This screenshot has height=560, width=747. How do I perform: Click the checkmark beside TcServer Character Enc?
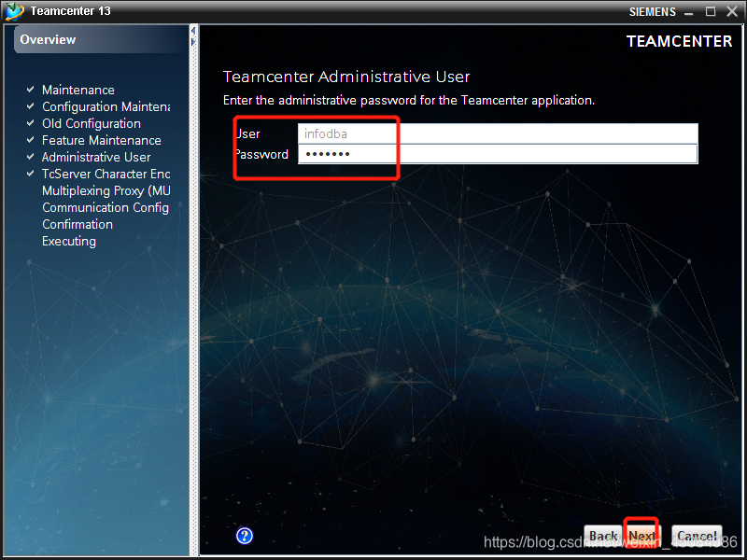click(x=31, y=174)
